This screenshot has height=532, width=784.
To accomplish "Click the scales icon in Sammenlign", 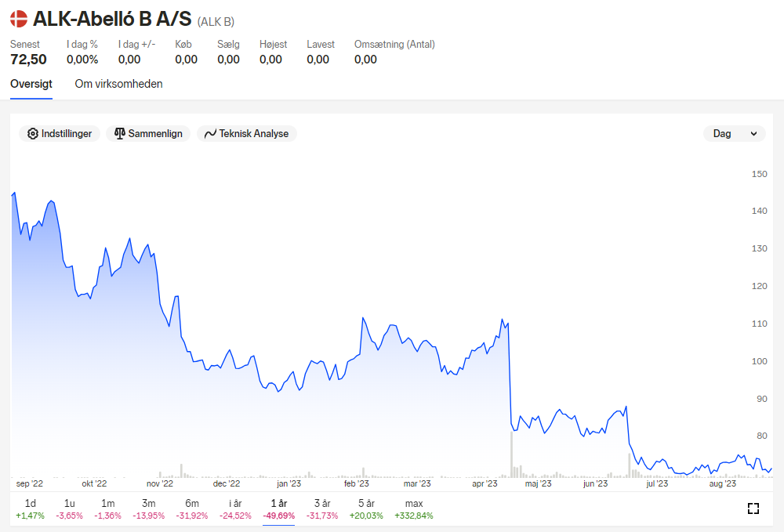I will 119,133.
